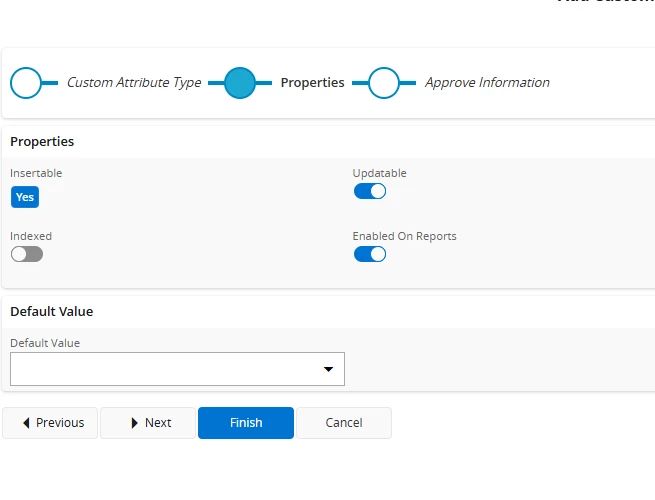Select the Properties step label
Viewport: 655px width, 500px height.
coord(312,83)
